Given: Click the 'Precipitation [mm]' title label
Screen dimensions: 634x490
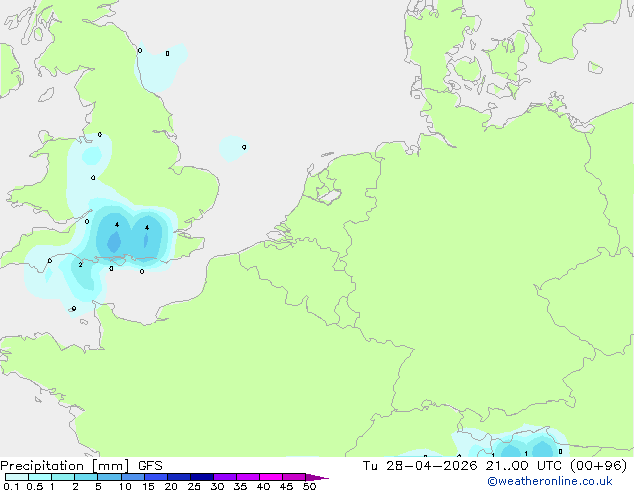Looking at the screenshot, I should click(x=65, y=466).
